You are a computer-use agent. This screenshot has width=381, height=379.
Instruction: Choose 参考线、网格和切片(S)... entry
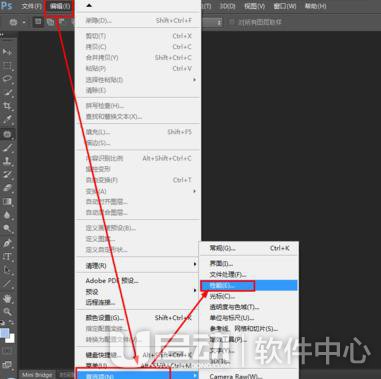pos(249,329)
